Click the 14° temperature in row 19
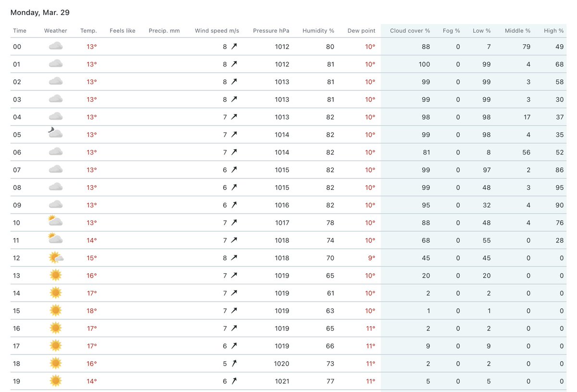The image size is (577, 392). coord(92,381)
